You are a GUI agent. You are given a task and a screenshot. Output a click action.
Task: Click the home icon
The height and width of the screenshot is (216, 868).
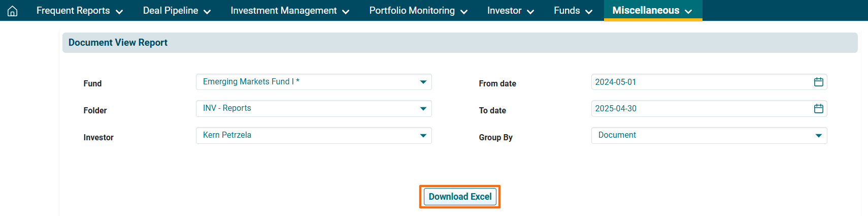tap(13, 11)
